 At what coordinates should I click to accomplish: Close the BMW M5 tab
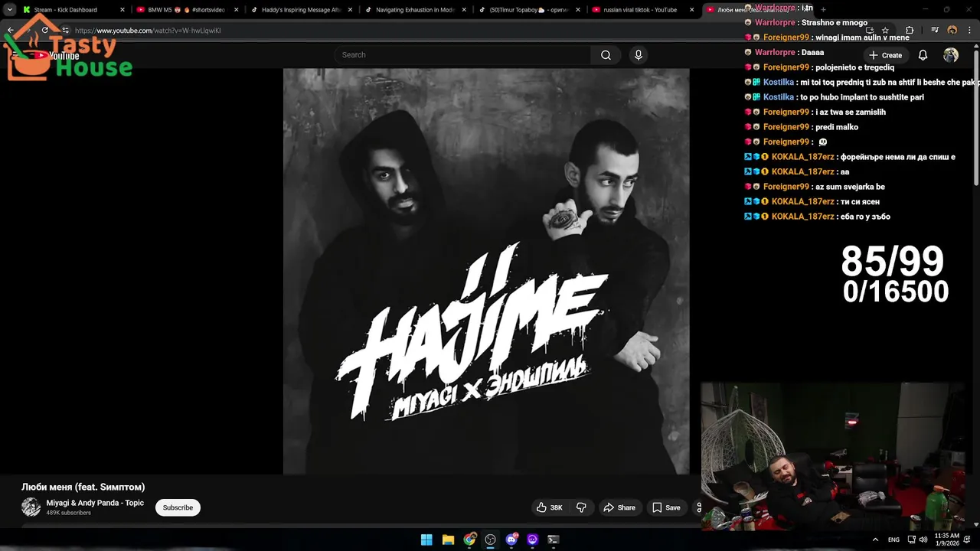pyautogui.click(x=236, y=10)
